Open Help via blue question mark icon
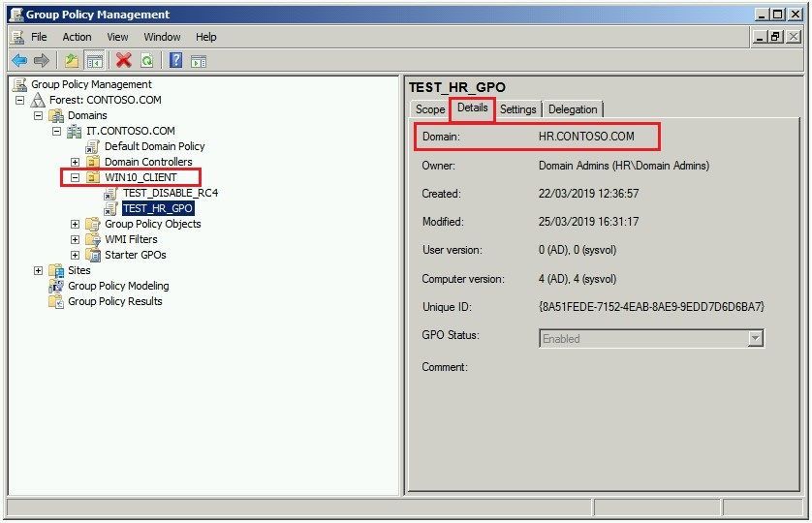The image size is (812, 523). click(176, 61)
